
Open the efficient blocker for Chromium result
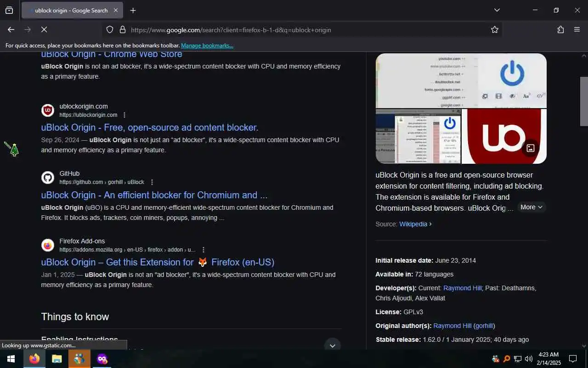(154, 195)
